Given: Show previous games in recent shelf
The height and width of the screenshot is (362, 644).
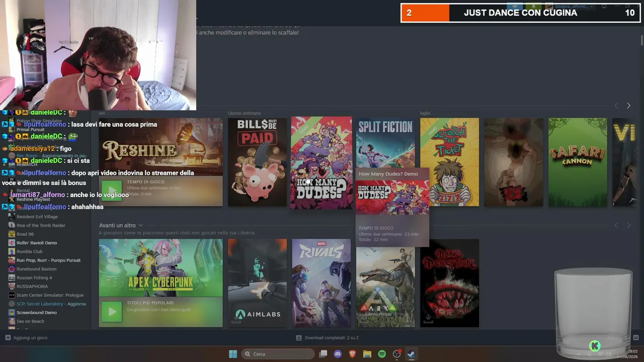Looking at the screenshot, I should (x=616, y=106).
